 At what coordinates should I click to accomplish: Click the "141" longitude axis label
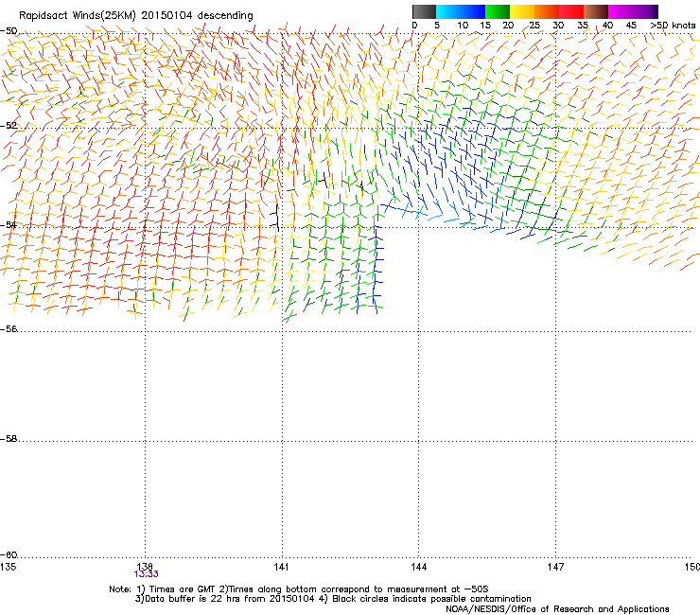click(x=281, y=567)
